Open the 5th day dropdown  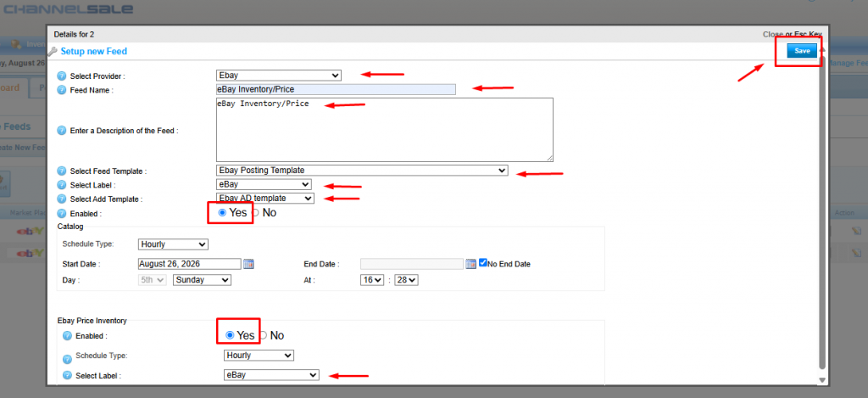click(x=153, y=280)
